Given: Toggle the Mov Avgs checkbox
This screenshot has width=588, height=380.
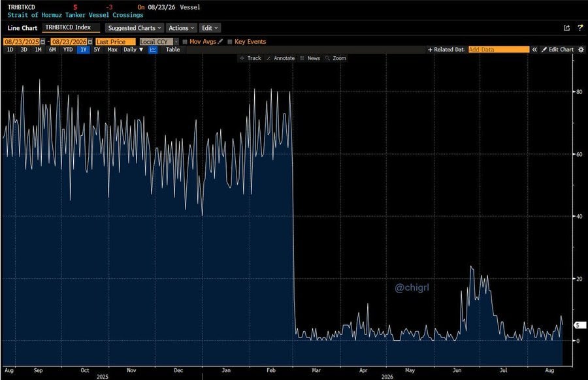Looking at the screenshot, I should pyautogui.click(x=185, y=42).
